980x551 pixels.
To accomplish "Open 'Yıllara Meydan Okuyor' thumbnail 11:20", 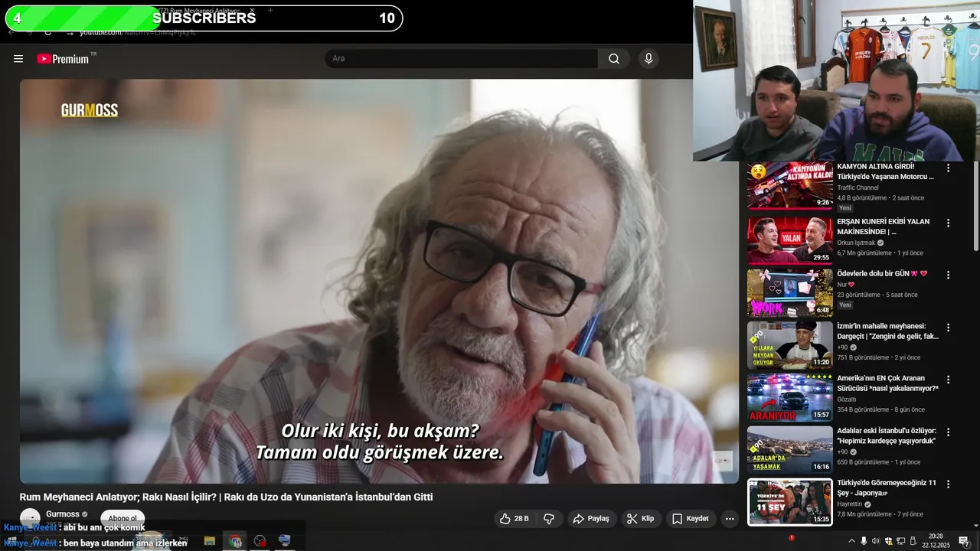I will [789, 345].
